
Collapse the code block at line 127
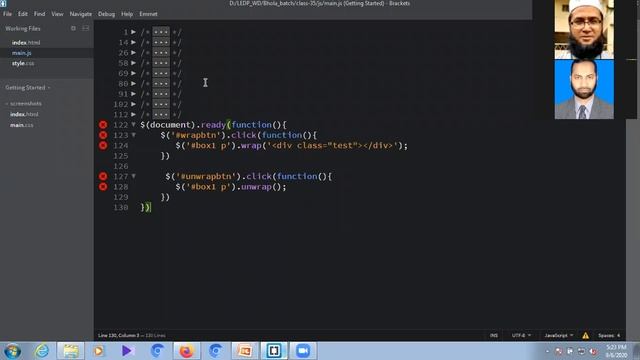point(133,176)
